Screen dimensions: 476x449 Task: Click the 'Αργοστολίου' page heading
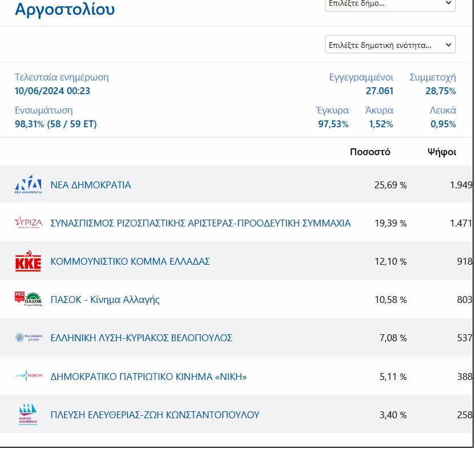pos(64,9)
